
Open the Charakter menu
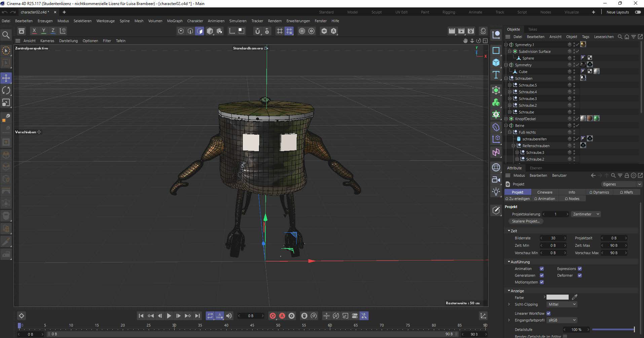(195, 21)
